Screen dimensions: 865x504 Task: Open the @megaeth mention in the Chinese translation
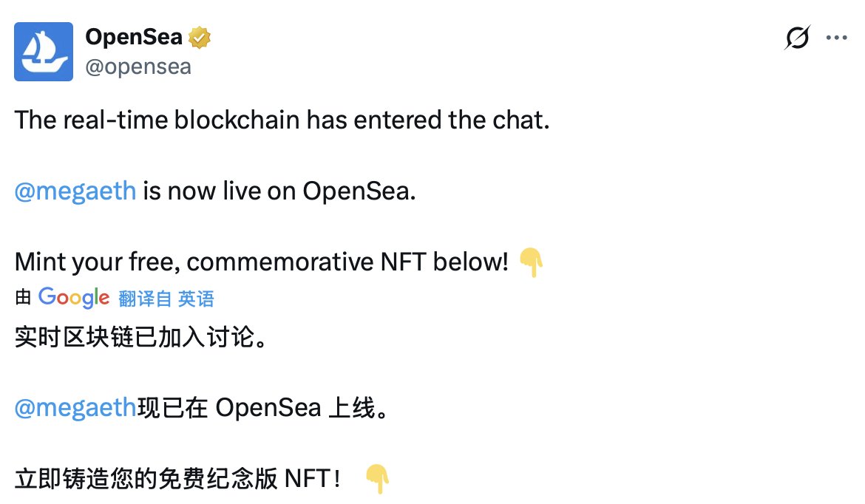click(x=75, y=407)
